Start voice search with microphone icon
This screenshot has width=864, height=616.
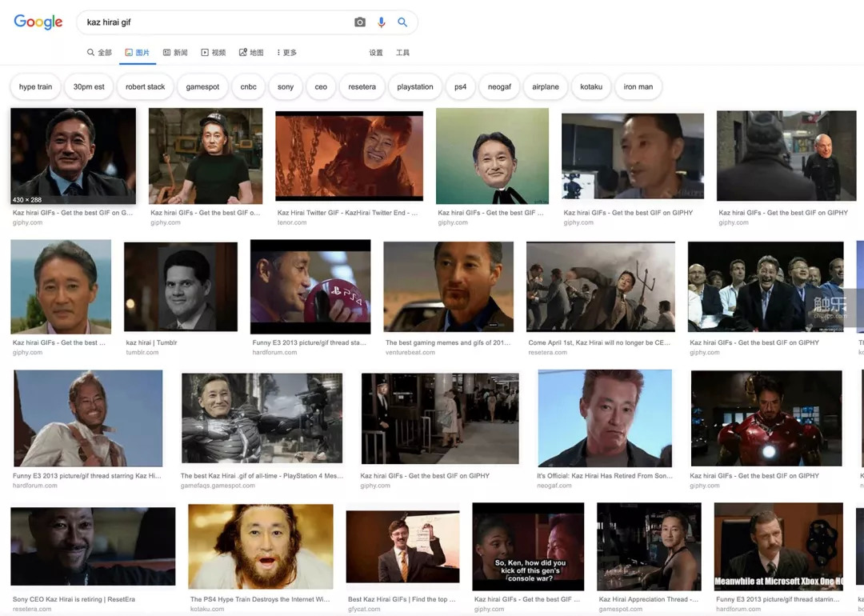pyautogui.click(x=381, y=22)
